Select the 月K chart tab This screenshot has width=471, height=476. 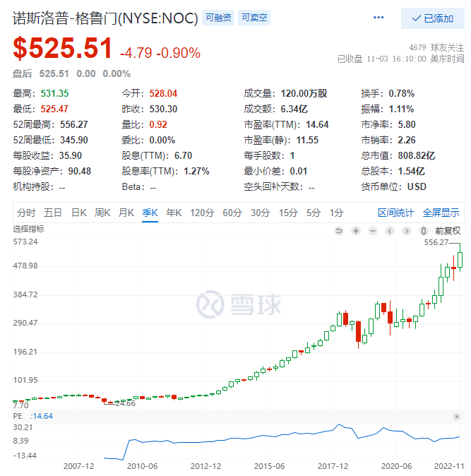(x=126, y=213)
